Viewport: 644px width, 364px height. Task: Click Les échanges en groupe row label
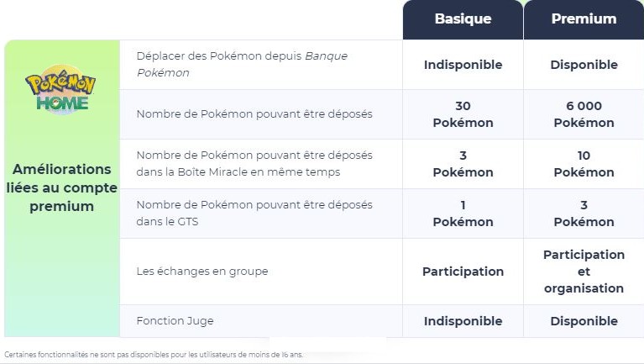click(x=202, y=272)
